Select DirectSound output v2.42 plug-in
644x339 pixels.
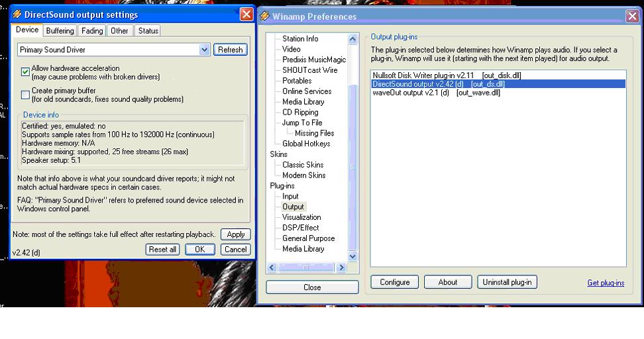click(x=498, y=84)
